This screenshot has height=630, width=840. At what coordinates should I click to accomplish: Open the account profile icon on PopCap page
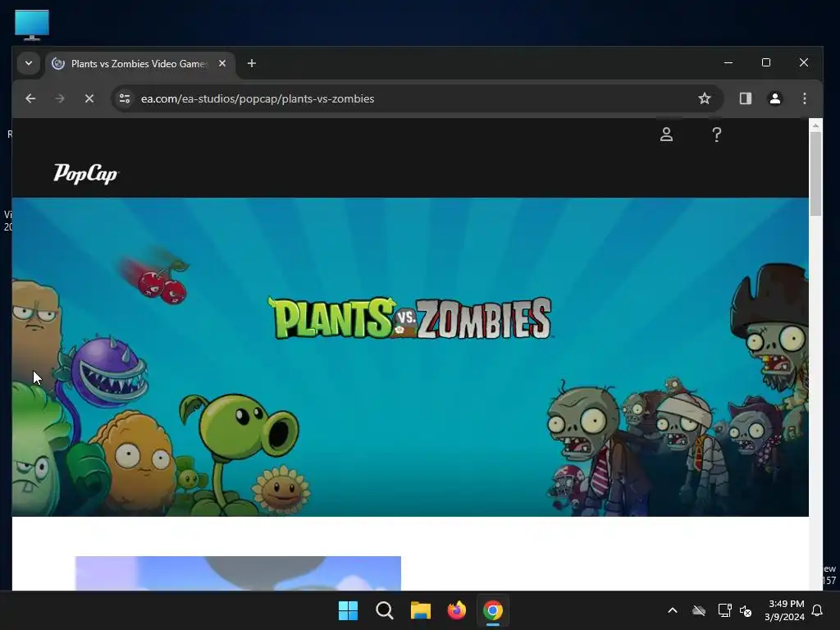666,135
